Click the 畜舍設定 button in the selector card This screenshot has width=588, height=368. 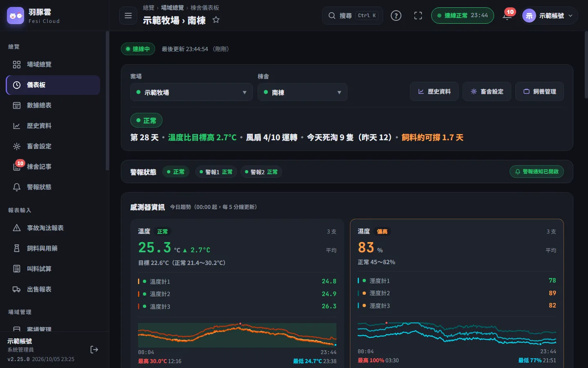tap(487, 92)
